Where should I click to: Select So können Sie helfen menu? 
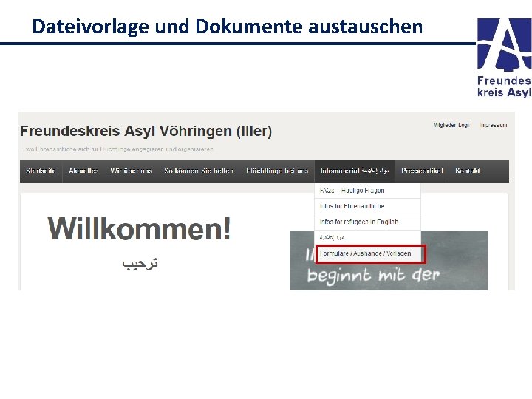(x=199, y=171)
